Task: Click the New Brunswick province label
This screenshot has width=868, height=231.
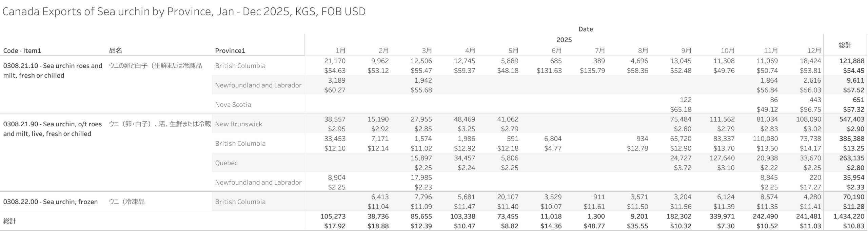Action: (x=238, y=124)
